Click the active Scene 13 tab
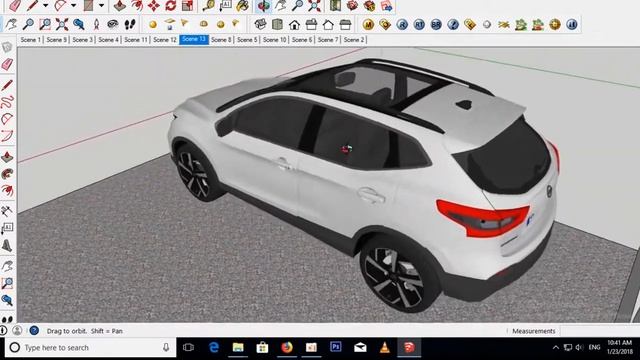Image resolution: width=640 pixels, height=360 pixels. [x=194, y=40]
